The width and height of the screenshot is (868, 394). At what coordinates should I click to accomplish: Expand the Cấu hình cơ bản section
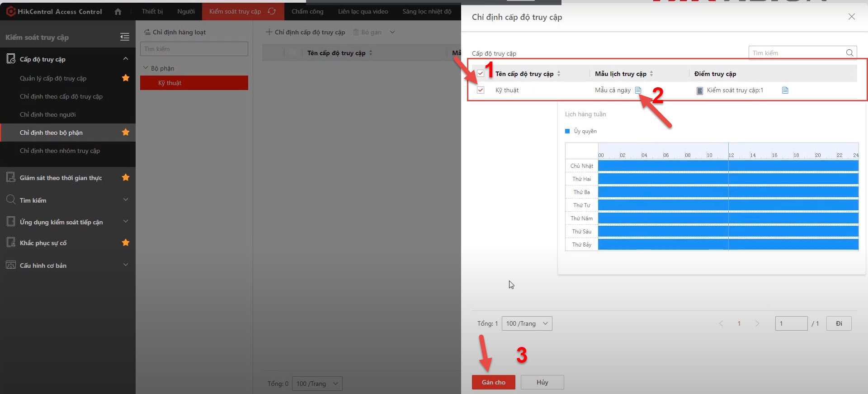point(126,265)
